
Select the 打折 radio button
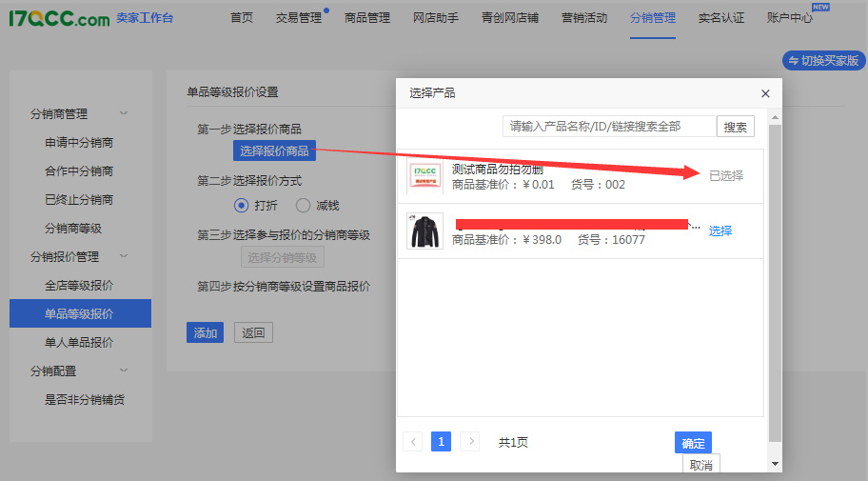click(x=242, y=206)
